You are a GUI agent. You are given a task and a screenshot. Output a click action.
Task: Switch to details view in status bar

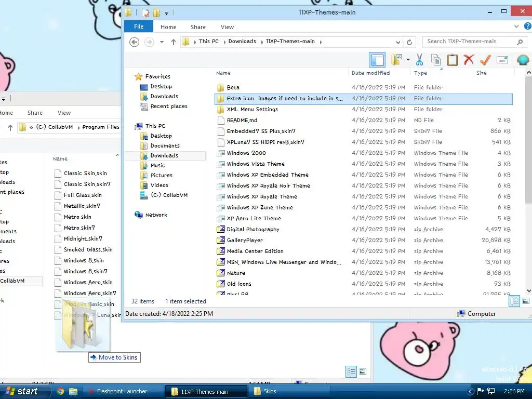(x=514, y=301)
